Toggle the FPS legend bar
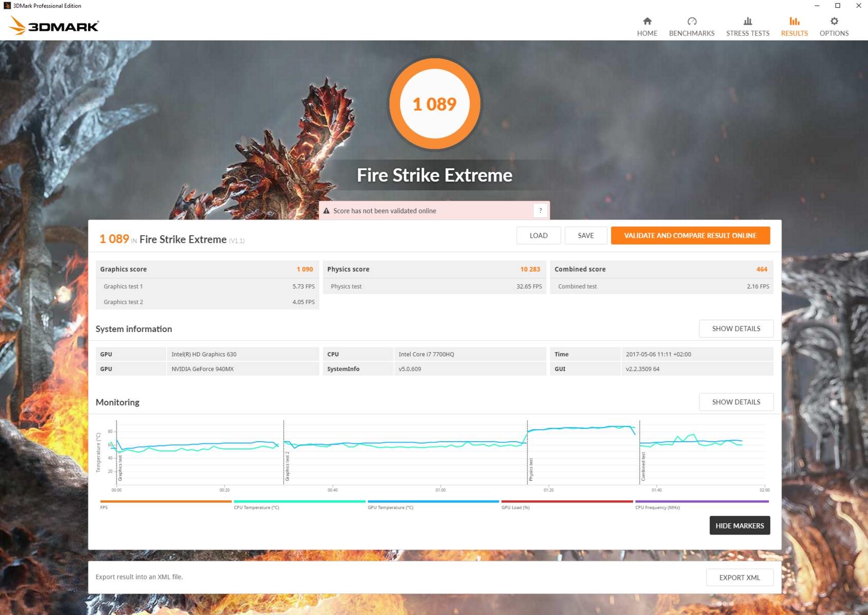The height and width of the screenshot is (615, 868). tap(166, 501)
